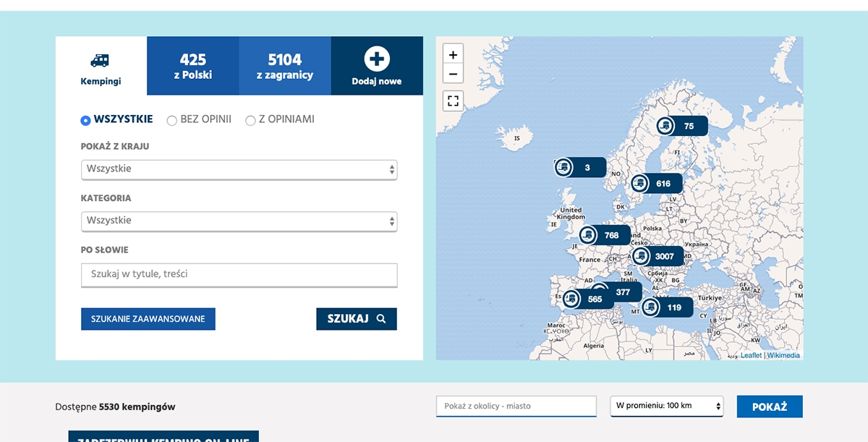868x442 pixels.
Task: Open the W promieniu 100 km dropdown
Action: click(667, 406)
